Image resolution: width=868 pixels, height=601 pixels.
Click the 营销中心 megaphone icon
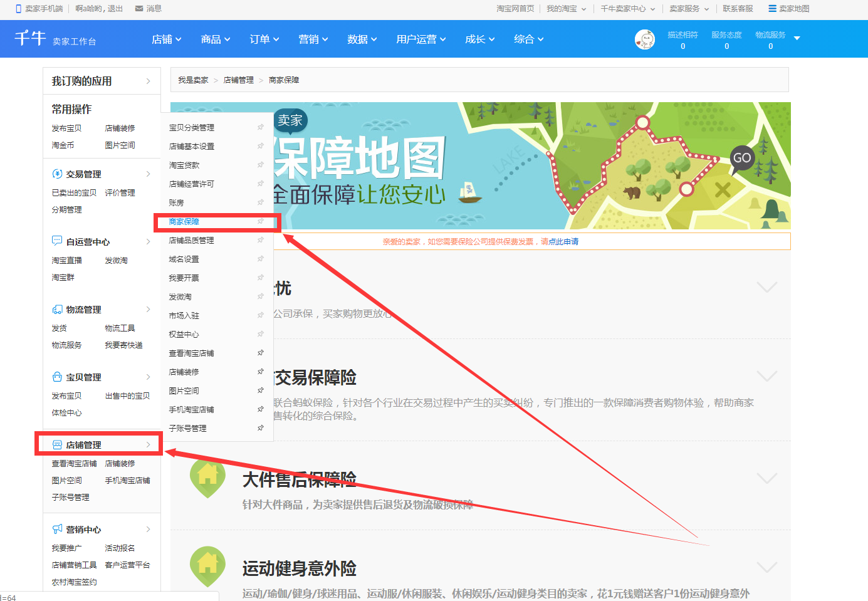coord(57,530)
